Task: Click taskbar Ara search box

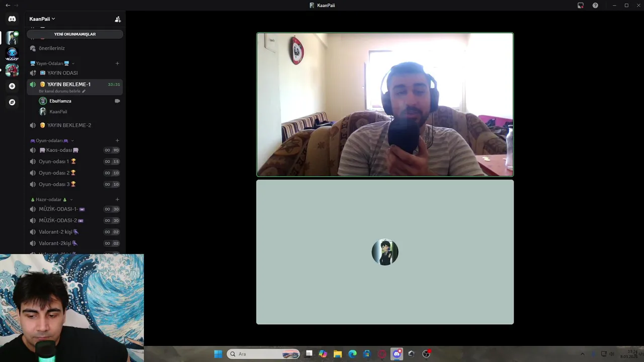Action: click(x=263, y=354)
